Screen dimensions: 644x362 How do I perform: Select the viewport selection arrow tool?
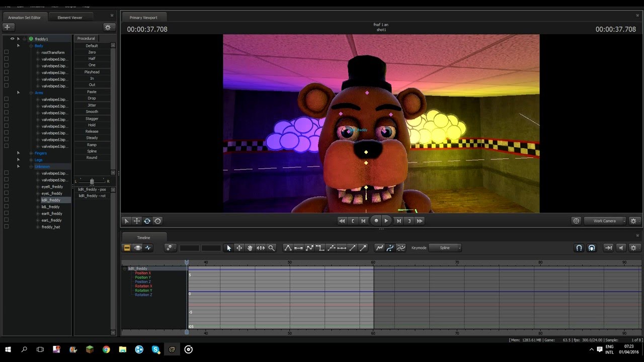[x=126, y=221]
